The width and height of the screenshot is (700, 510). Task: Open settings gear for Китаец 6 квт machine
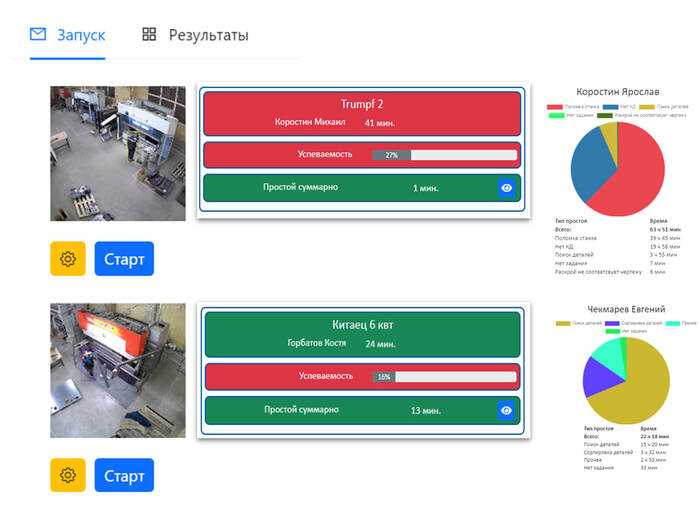[68, 475]
